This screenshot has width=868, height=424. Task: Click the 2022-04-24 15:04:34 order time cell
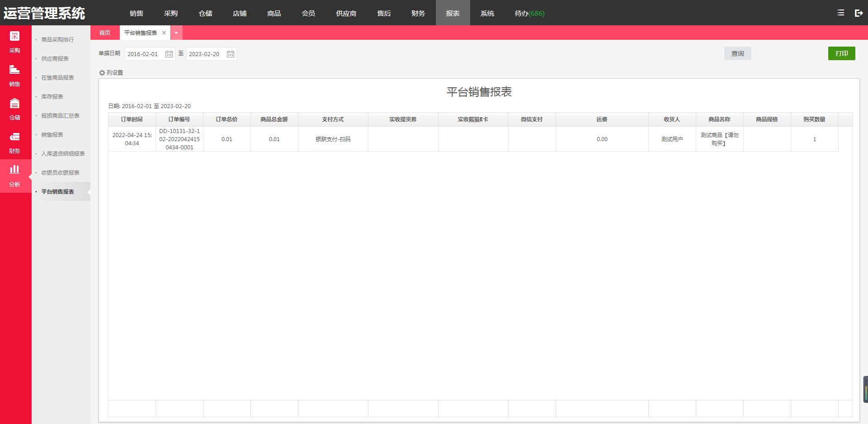click(132, 139)
